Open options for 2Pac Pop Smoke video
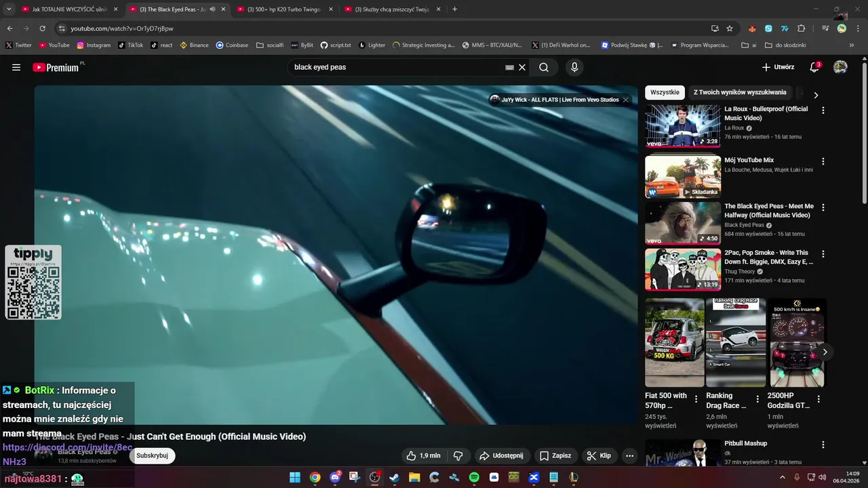The image size is (868, 488). click(x=823, y=253)
